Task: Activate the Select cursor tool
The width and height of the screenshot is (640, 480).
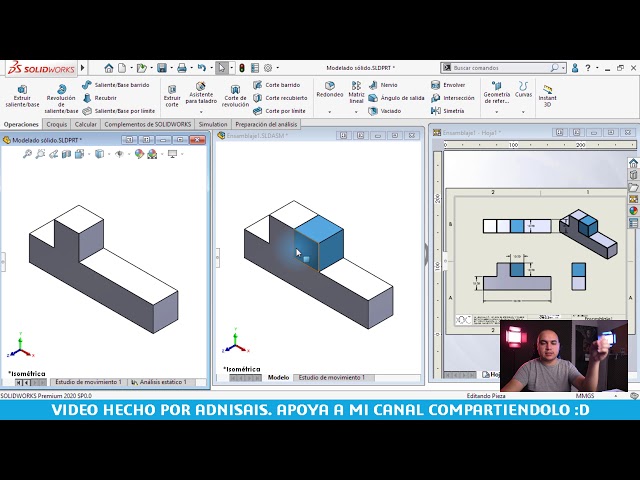Action: [x=222, y=68]
